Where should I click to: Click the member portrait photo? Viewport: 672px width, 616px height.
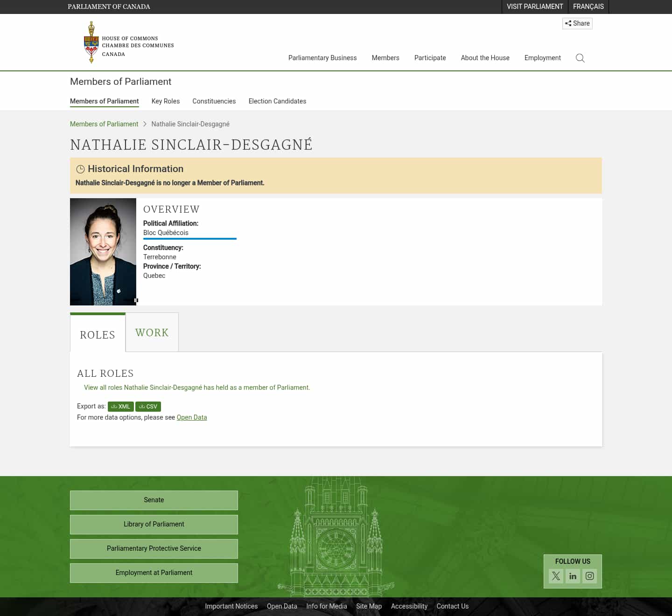[x=103, y=252]
